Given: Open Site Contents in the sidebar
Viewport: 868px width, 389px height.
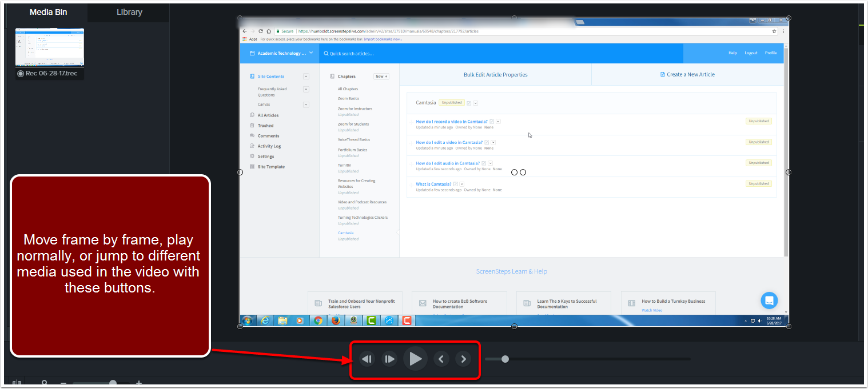Looking at the screenshot, I should coord(270,77).
